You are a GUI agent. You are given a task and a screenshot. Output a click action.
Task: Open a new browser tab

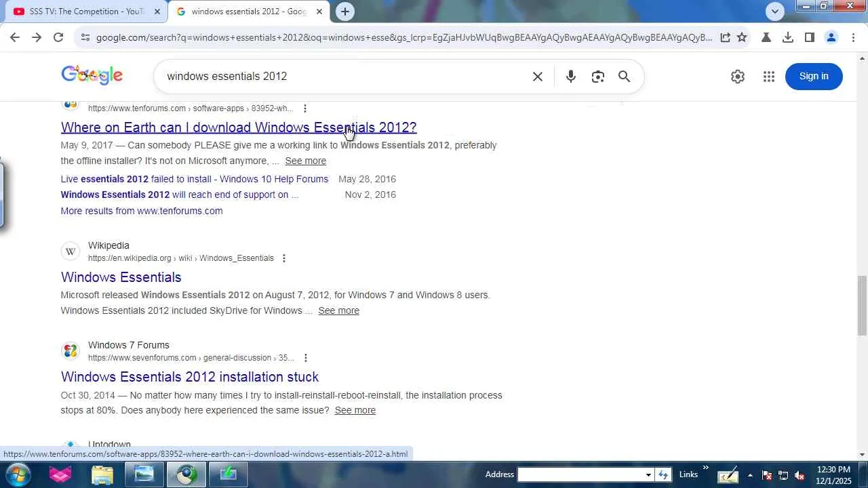point(345,12)
